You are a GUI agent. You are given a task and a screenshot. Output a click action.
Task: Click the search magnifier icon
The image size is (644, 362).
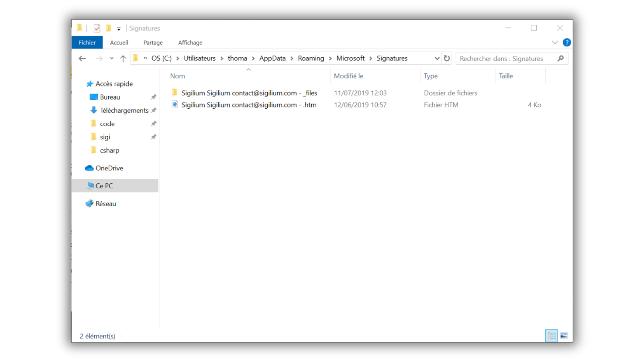coord(560,58)
